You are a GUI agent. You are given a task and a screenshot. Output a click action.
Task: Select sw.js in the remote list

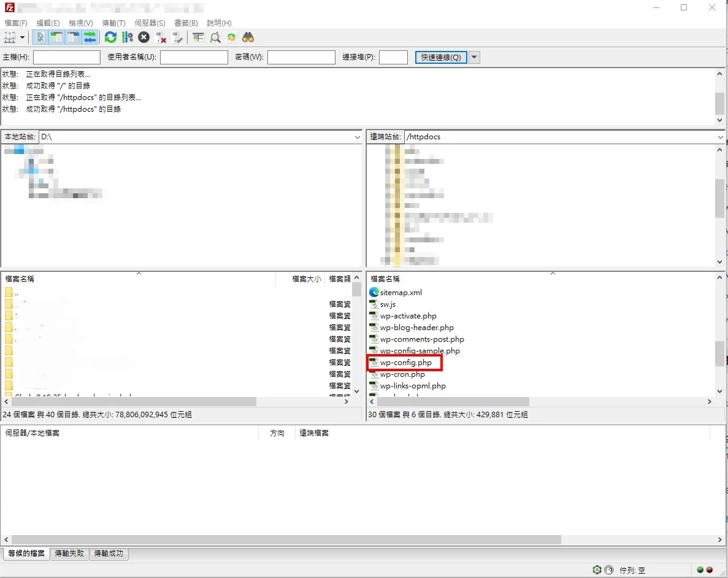pos(388,304)
